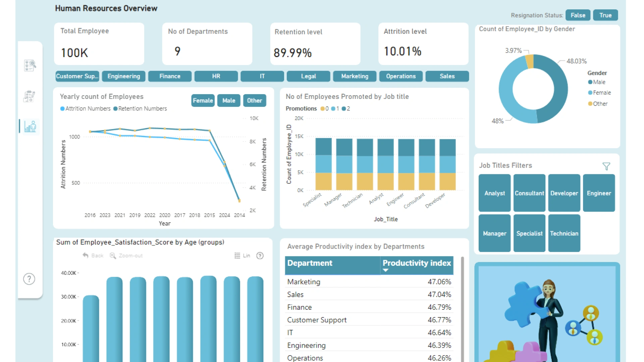The width and height of the screenshot is (644, 362).
Task: Click the Developer stacked bar in promotions chart
Action: point(447,165)
